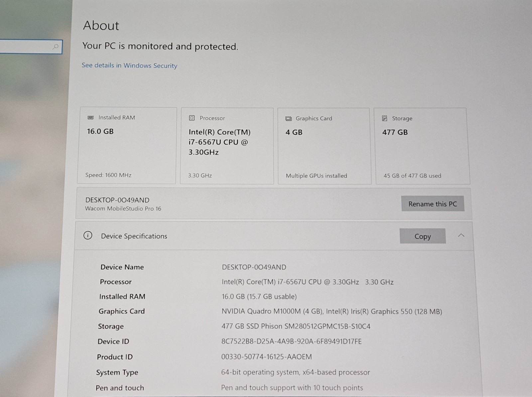532x397 pixels.
Task: Click 16.0 GB (15.7 GB usable) value
Action: click(259, 296)
